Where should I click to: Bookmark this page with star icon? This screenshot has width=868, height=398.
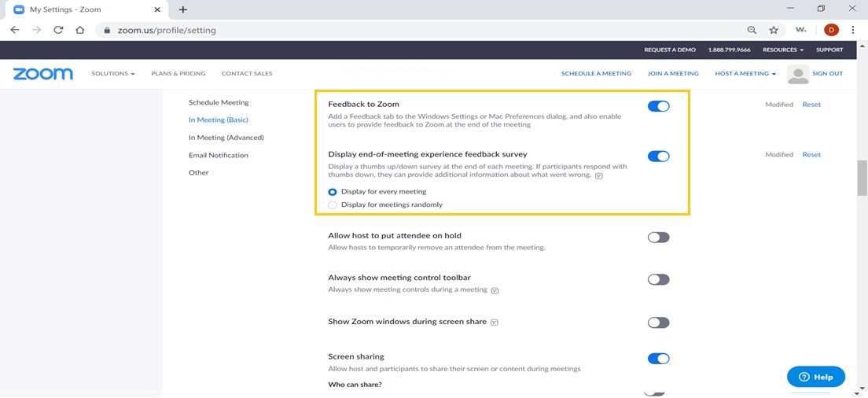click(x=774, y=30)
